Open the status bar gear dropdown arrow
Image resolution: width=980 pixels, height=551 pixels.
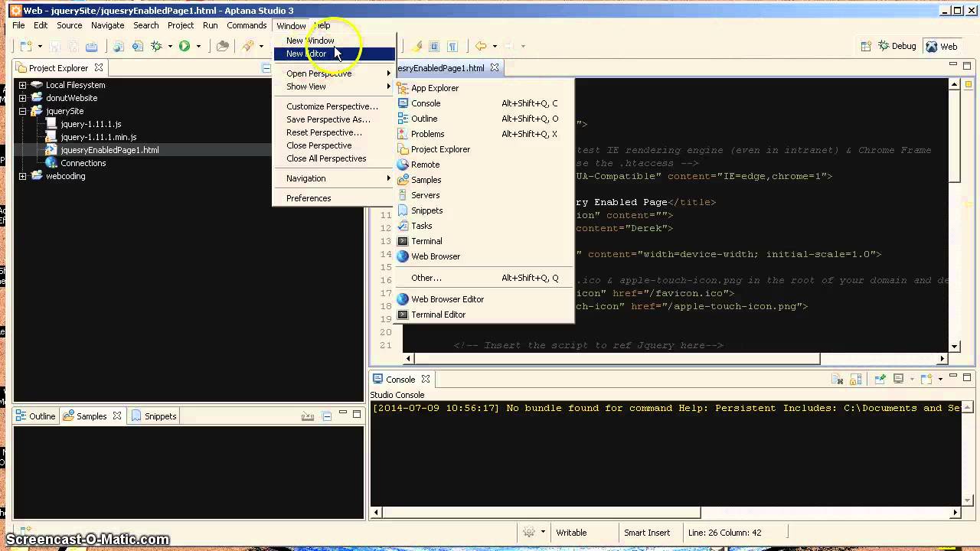[x=543, y=533]
